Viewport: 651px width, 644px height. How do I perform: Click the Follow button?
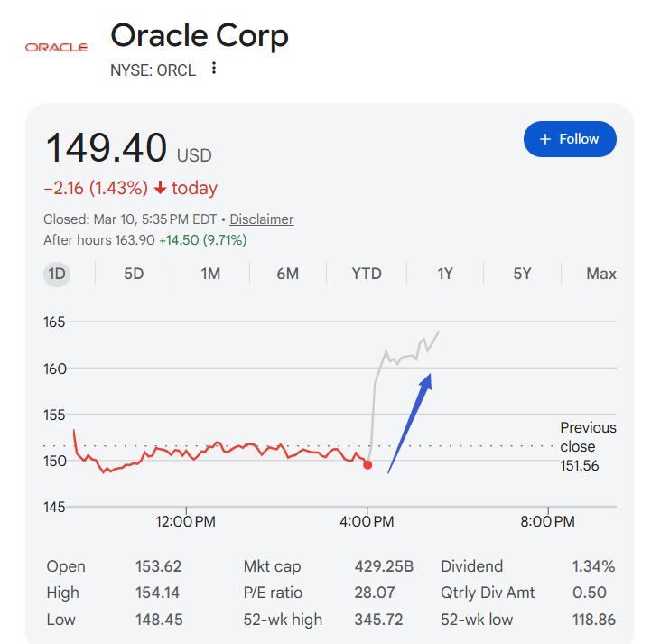570,139
